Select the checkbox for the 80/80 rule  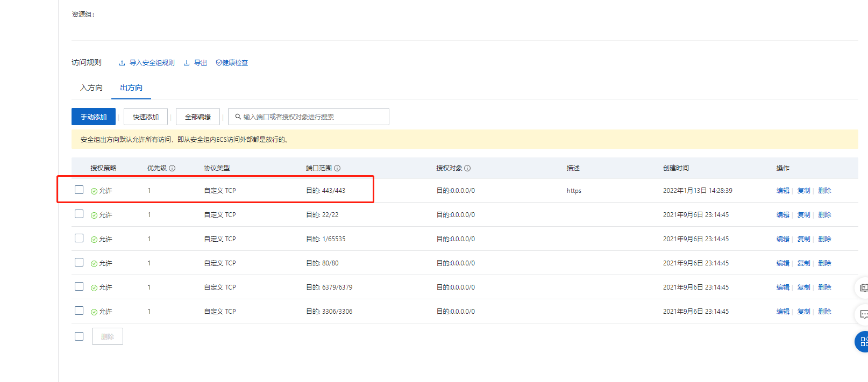pyautogui.click(x=79, y=262)
